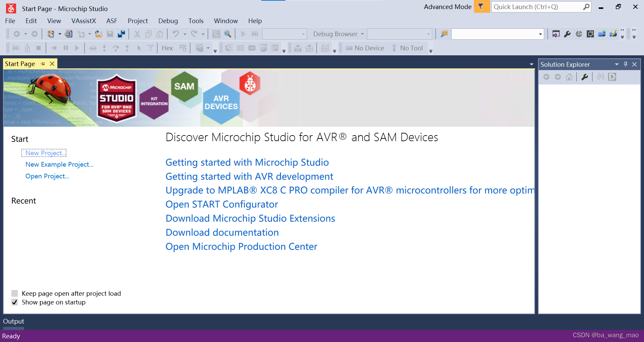
Task: Click the orange filter feedback icon
Action: point(481,7)
